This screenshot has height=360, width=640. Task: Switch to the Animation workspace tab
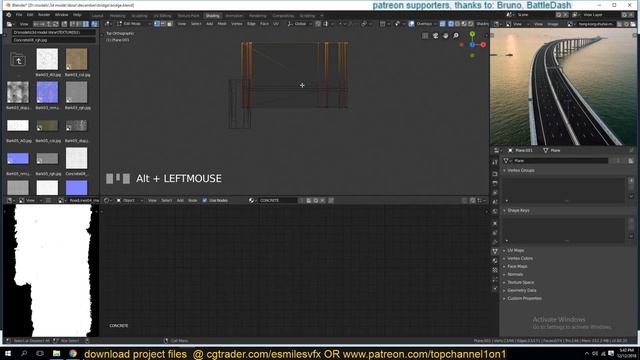[234, 16]
